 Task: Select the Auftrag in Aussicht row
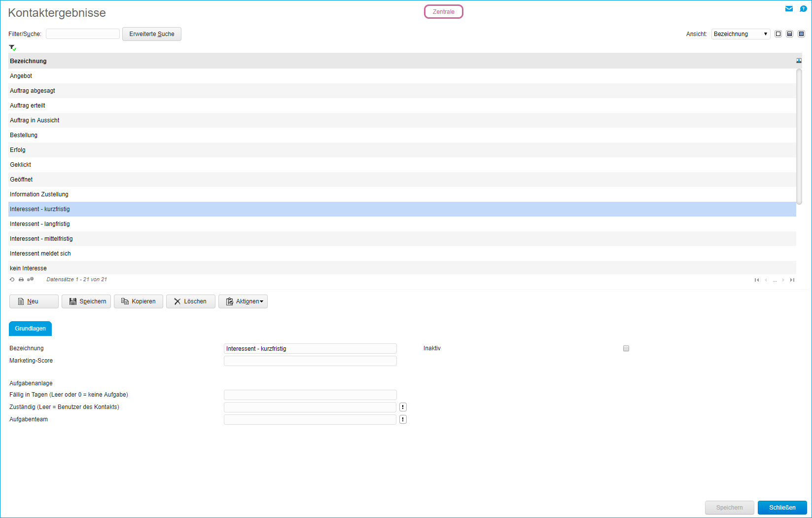coord(402,120)
